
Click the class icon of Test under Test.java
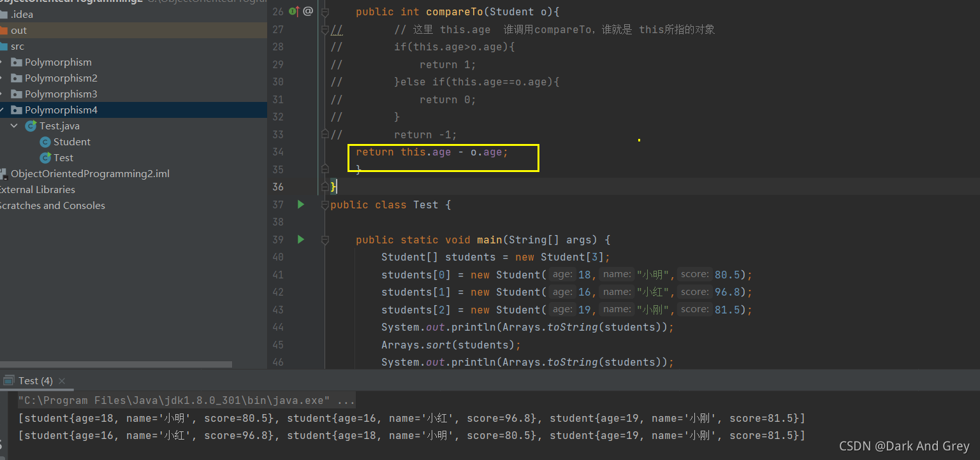[x=45, y=158]
